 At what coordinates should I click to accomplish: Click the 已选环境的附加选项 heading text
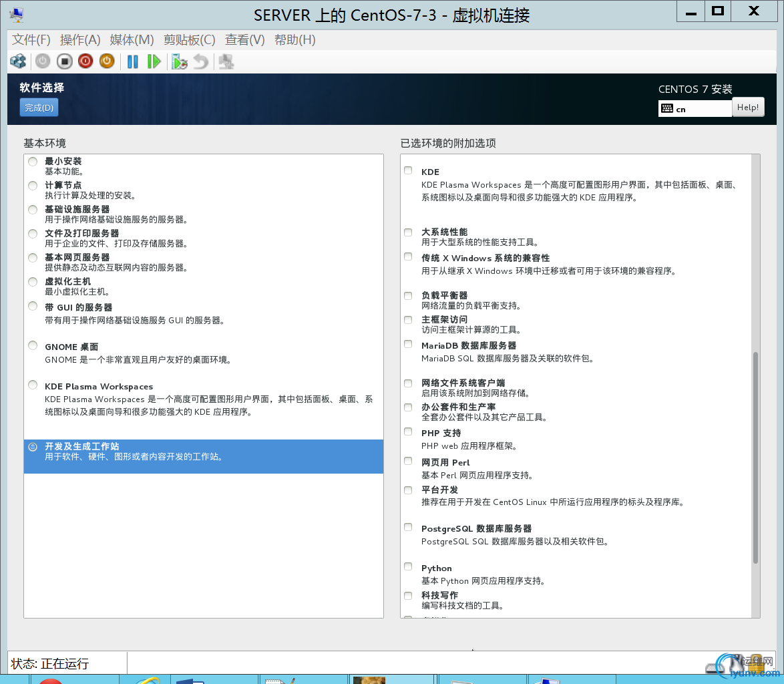tap(448, 144)
